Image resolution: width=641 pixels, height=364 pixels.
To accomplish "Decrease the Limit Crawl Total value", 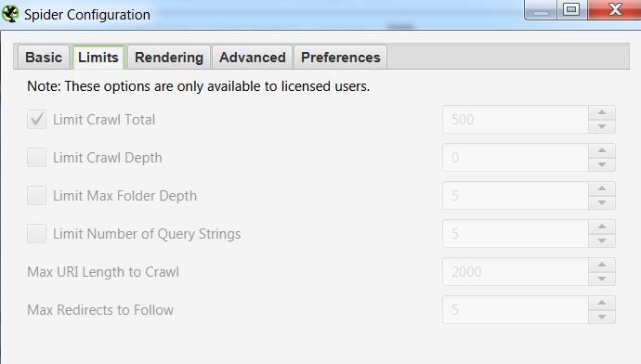I will tap(602, 126).
